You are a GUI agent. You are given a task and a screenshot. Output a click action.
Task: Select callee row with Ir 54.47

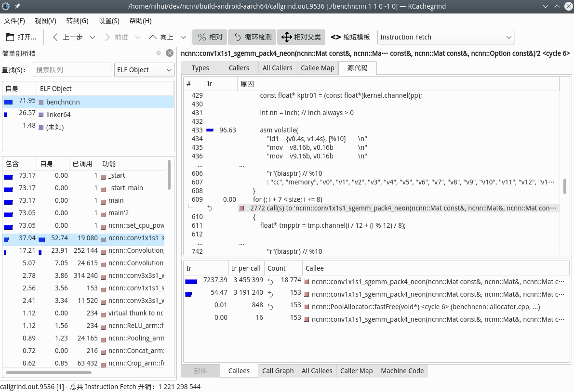tap(376, 294)
